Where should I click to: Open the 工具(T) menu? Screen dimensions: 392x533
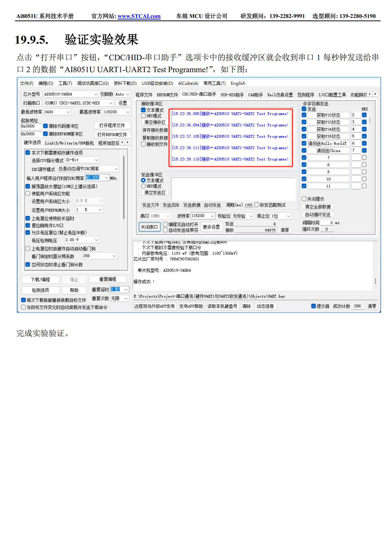65,83
